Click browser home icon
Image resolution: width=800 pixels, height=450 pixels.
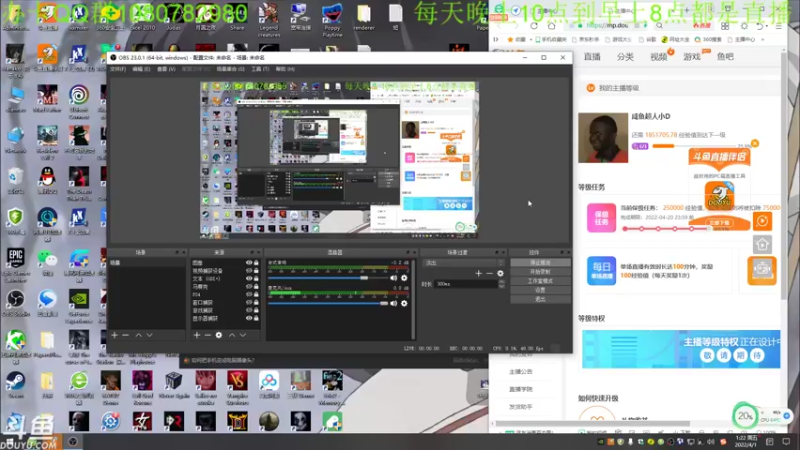[552, 26]
